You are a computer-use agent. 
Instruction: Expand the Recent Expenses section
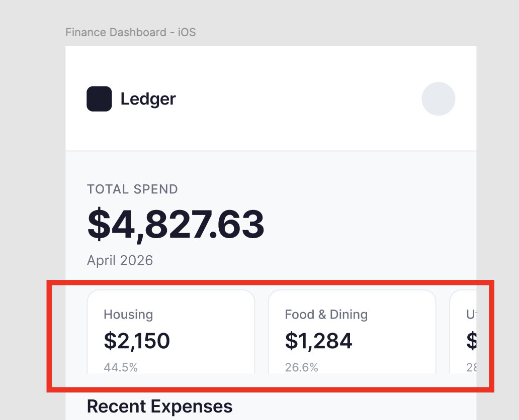pyautogui.click(x=159, y=406)
